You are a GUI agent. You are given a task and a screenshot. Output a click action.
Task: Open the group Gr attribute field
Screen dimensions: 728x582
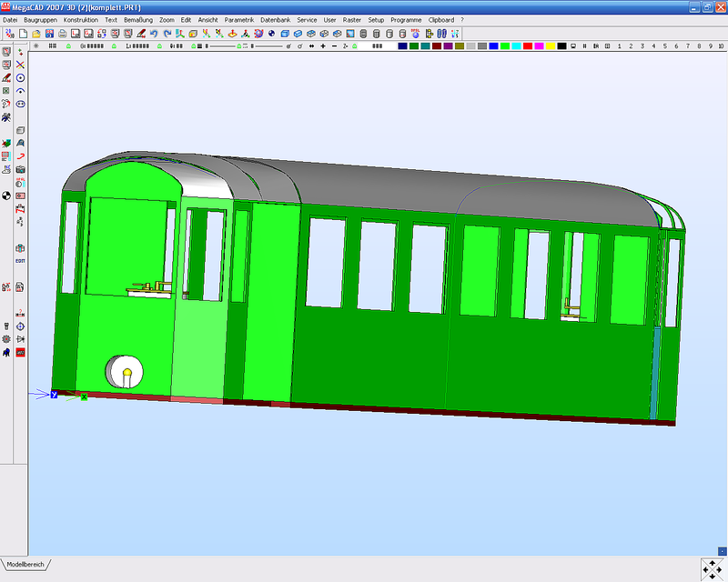(x=92, y=46)
